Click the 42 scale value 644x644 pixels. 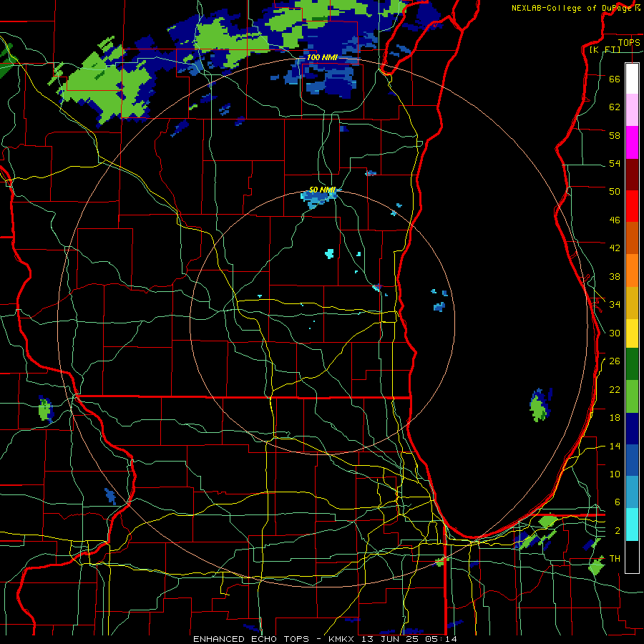coord(615,248)
